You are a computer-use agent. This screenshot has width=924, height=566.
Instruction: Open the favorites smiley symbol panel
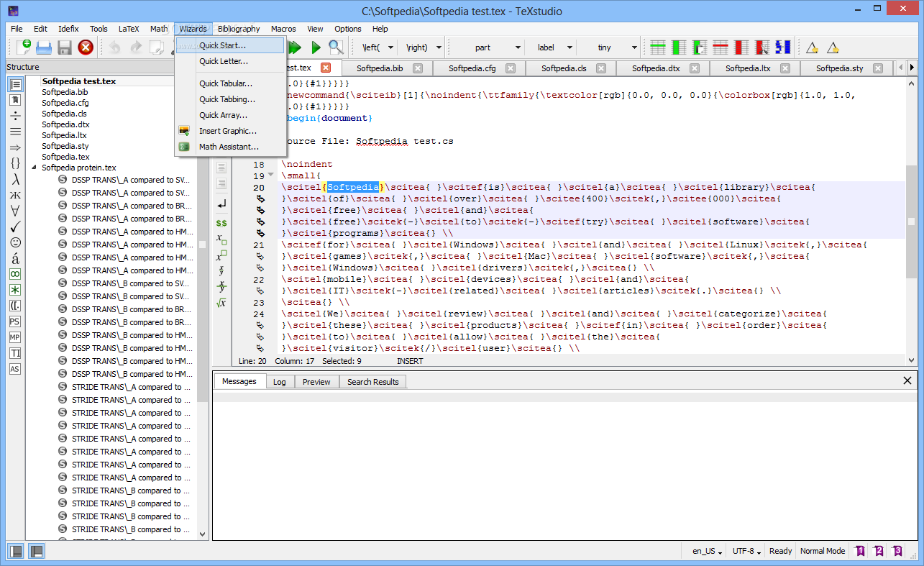15,242
